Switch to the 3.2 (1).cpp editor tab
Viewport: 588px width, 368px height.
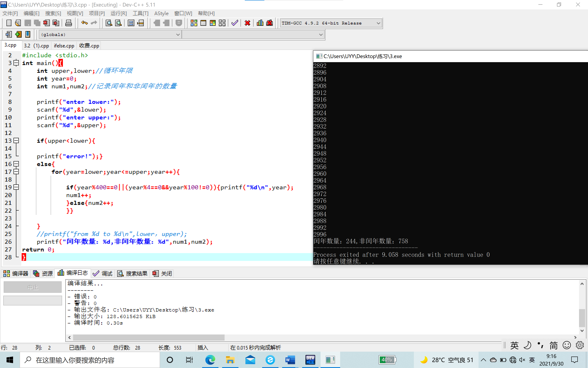point(37,46)
